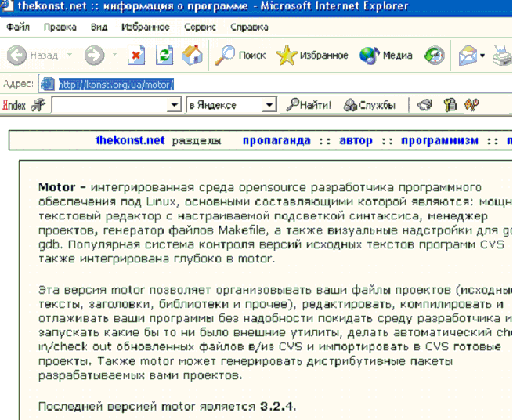This screenshot has height=420, width=513.
Task: Click the Найти! search button
Action: tap(309, 105)
